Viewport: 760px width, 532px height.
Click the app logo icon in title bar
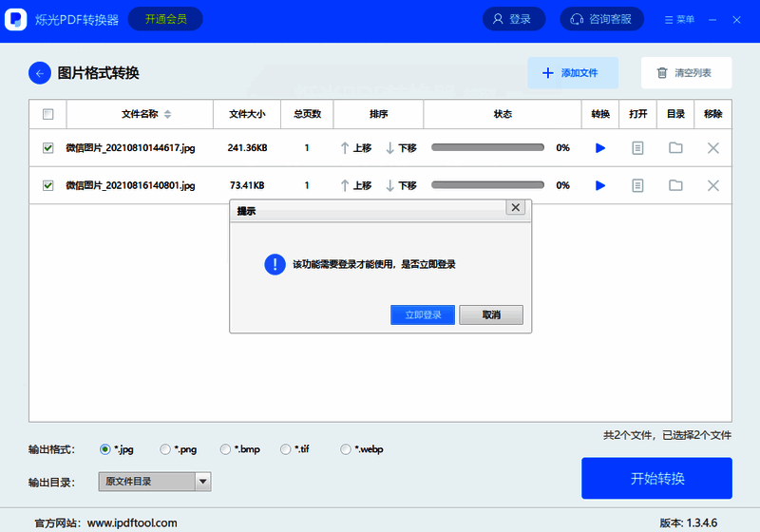(x=15, y=19)
